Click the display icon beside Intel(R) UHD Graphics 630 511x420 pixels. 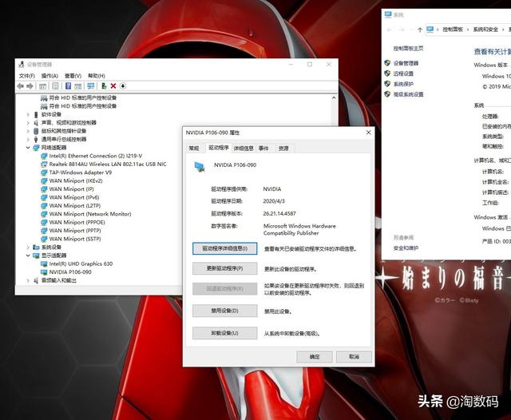[44, 264]
